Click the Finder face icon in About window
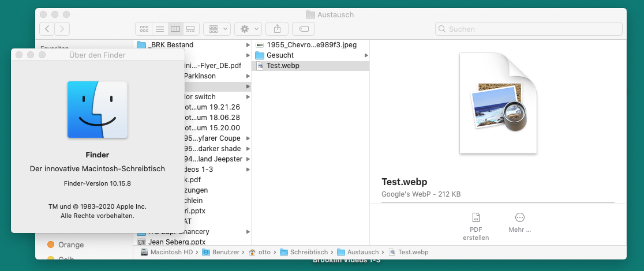Screen dimensions: 644x271 pos(98,110)
